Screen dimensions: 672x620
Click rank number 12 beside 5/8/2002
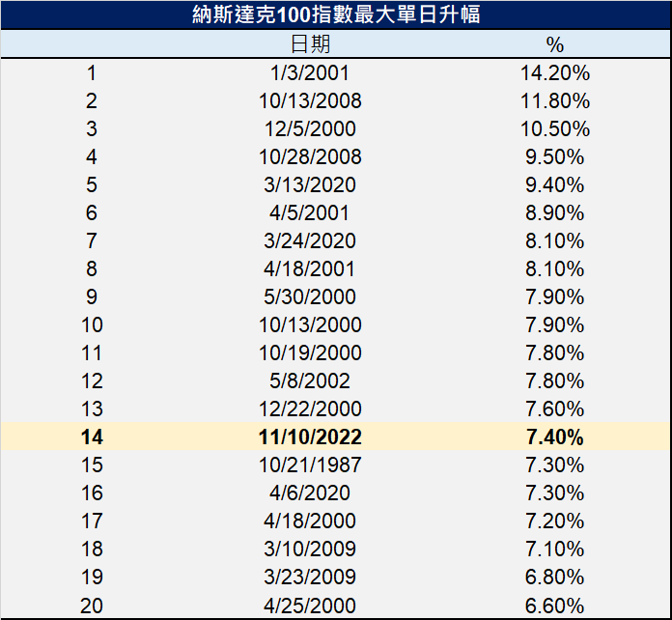point(92,380)
